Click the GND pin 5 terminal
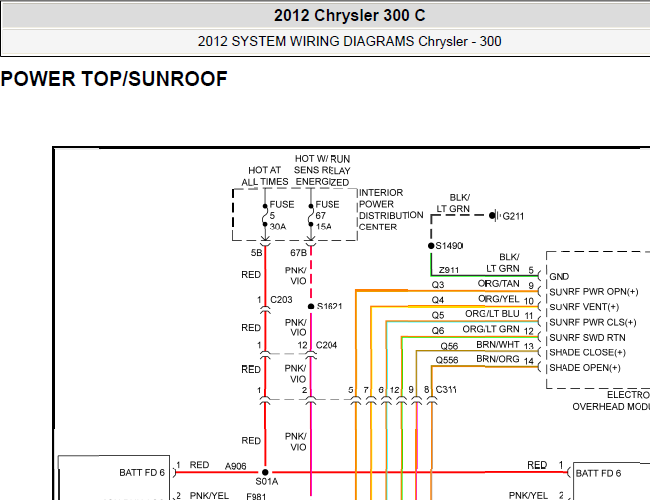 (x=540, y=276)
